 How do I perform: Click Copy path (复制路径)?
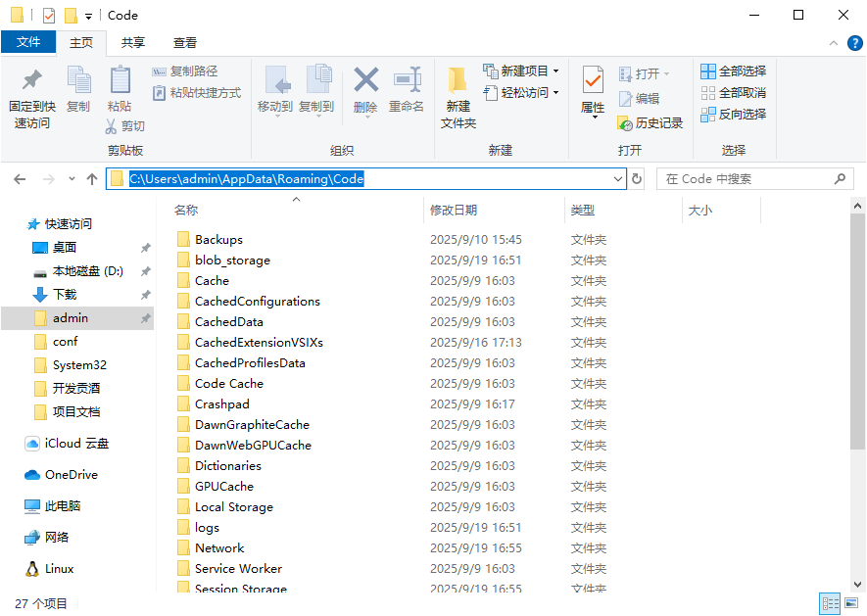[x=185, y=71]
